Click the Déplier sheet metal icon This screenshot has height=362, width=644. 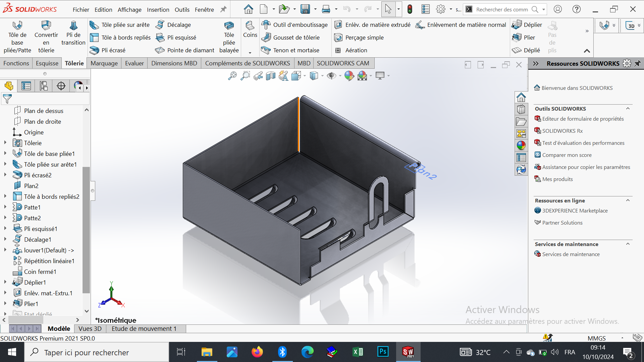517,25
